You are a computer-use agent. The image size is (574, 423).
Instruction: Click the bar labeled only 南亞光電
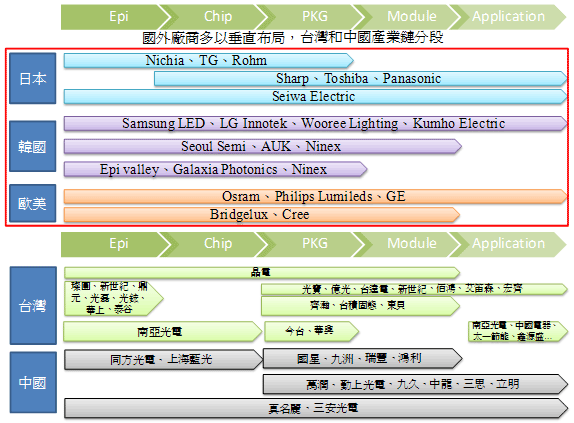point(163,332)
